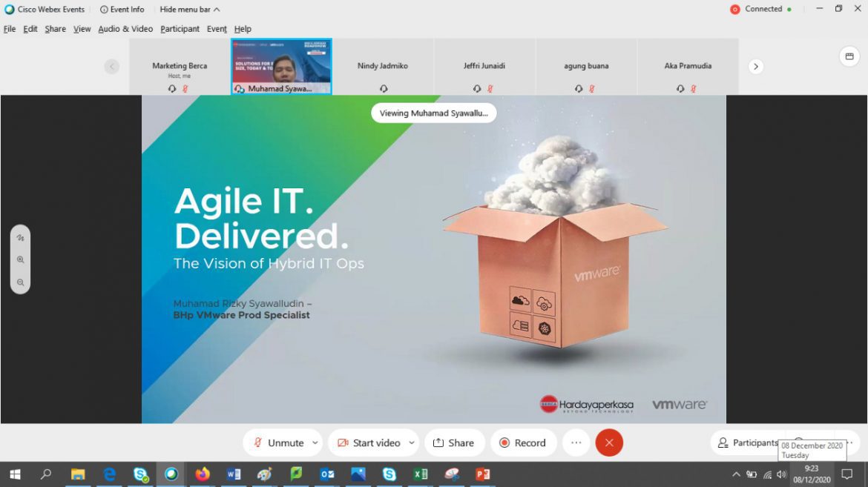
Task: Open the network settings tray icon
Action: coord(767,474)
